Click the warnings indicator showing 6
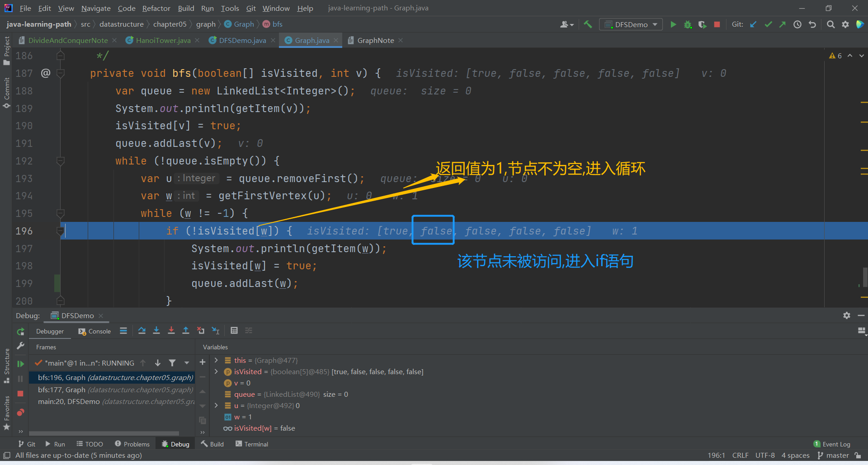The width and height of the screenshot is (868, 465). tap(835, 56)
